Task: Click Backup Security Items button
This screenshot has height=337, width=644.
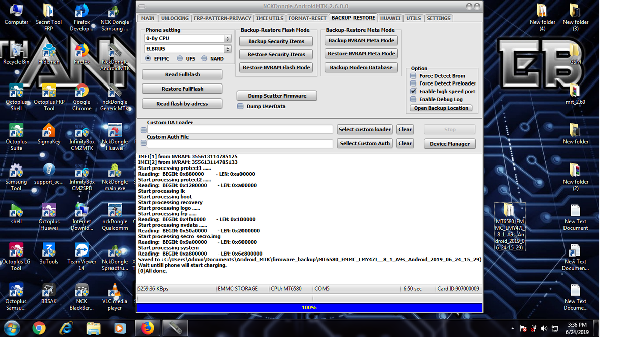Action: [276, 41]
